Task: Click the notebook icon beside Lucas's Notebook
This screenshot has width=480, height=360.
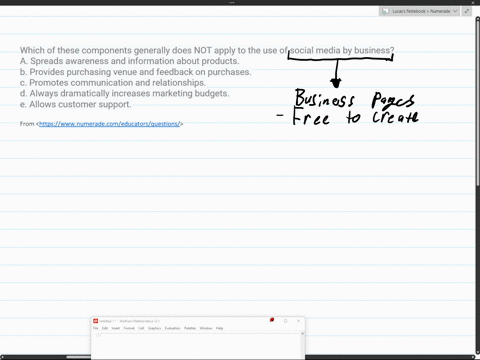Action: point(385,11)
